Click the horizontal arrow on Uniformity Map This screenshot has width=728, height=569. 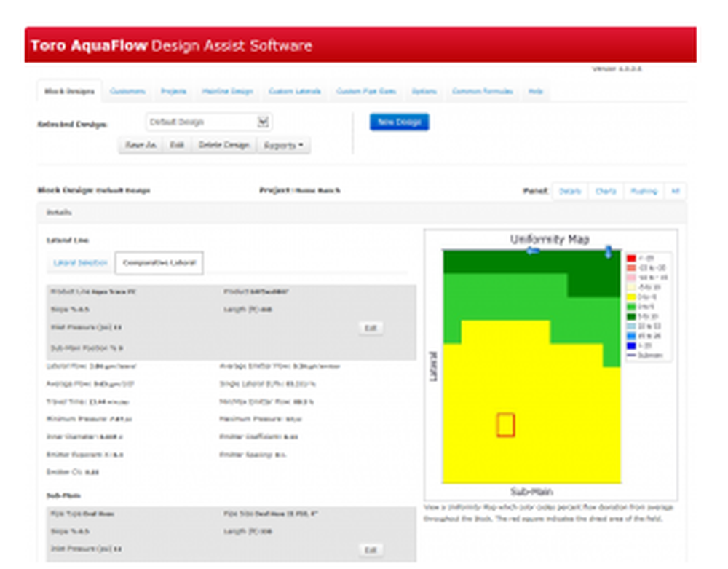[533, 251]
